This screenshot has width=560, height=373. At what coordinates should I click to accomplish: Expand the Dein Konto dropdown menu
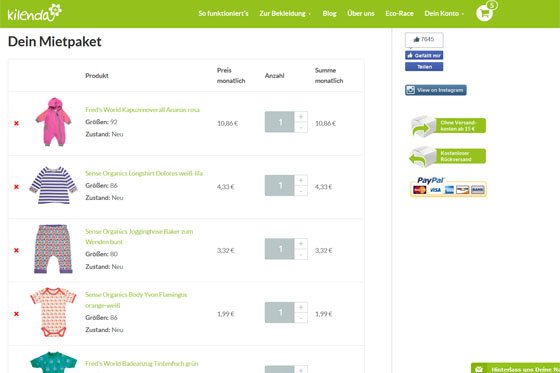coord(444,14)
